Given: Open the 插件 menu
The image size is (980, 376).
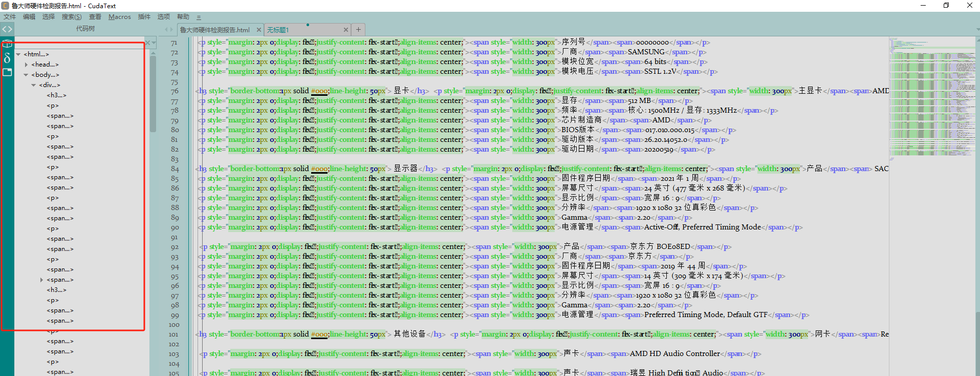Looking at the screenshot, I should (x=144, y=17).
